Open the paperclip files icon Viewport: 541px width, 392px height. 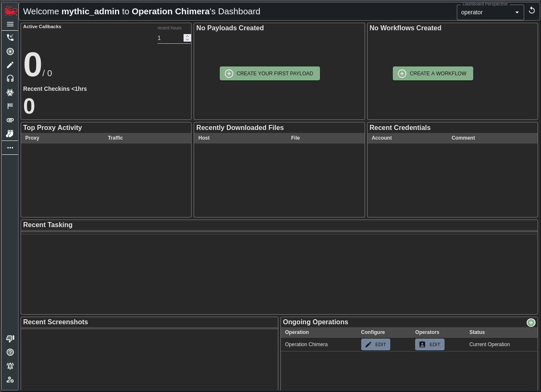click(10, 120)
